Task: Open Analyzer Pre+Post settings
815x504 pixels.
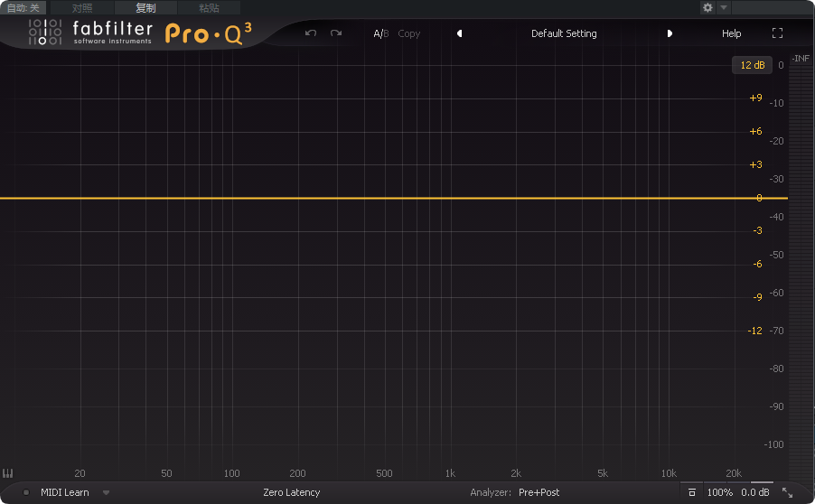Action: (x=539, y=492)
